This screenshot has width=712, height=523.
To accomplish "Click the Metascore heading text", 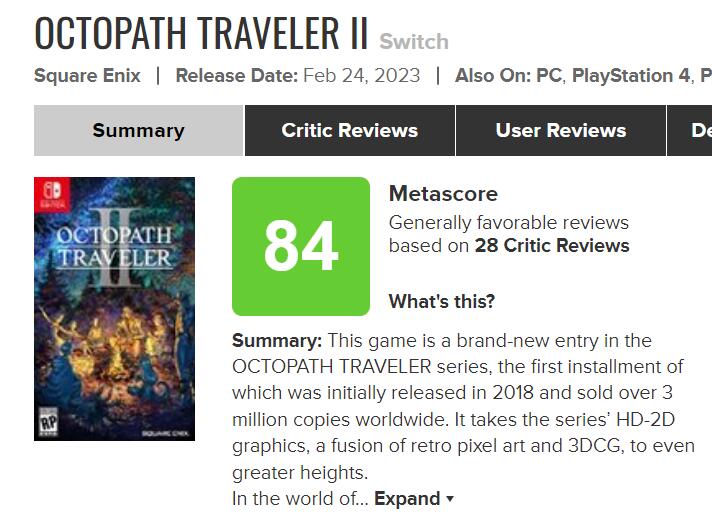I will coord(442,194).
